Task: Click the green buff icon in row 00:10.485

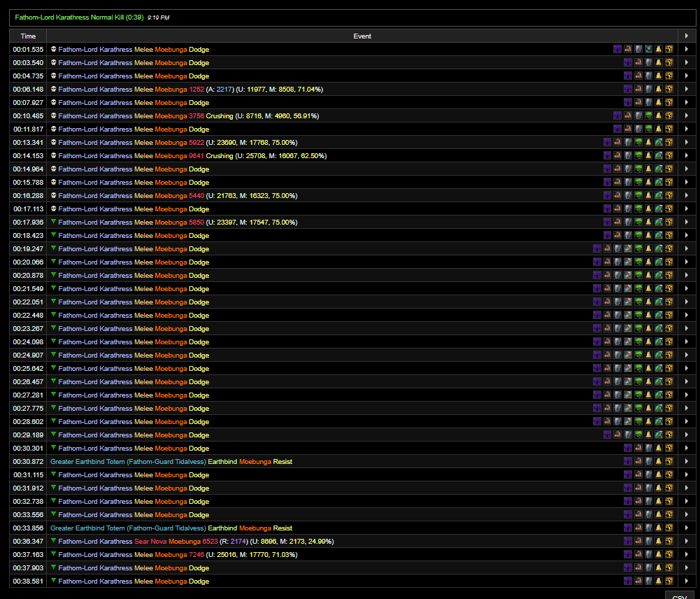Action: click(x=648, y=115)
